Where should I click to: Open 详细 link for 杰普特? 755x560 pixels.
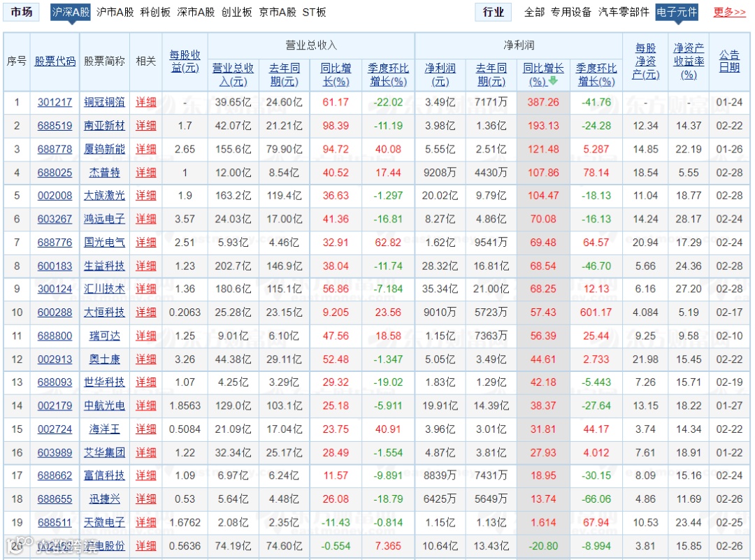pyautogui.click(x=146, y=173)
